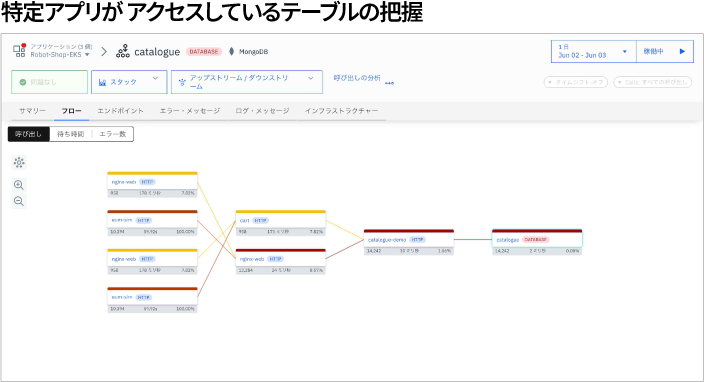The width and height of the screenshot is (704, 382).
Task: Click the HTTP badge on the cart node
Action: click(x=260, y=221)
